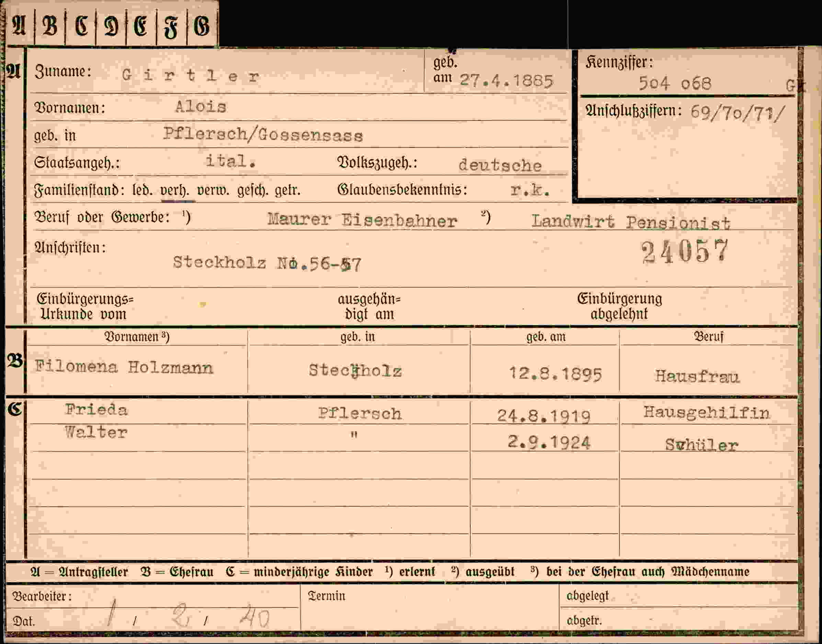Click the 'Bearbeiter:' field label
The width and height of the screenshot is (822, 644).
point(42,596)
